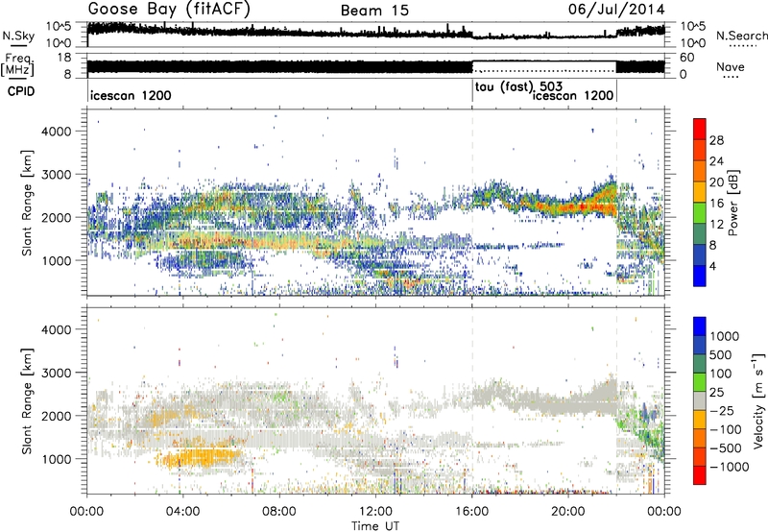Click the "N.Sky" legend label
This screenshot has width=768, height=532.
18,36
